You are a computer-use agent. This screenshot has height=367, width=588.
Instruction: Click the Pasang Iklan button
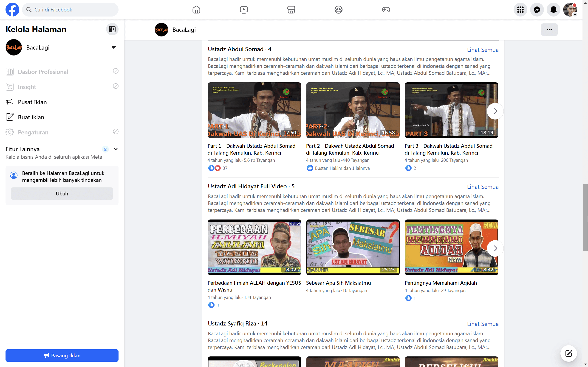tap(62, 355)
